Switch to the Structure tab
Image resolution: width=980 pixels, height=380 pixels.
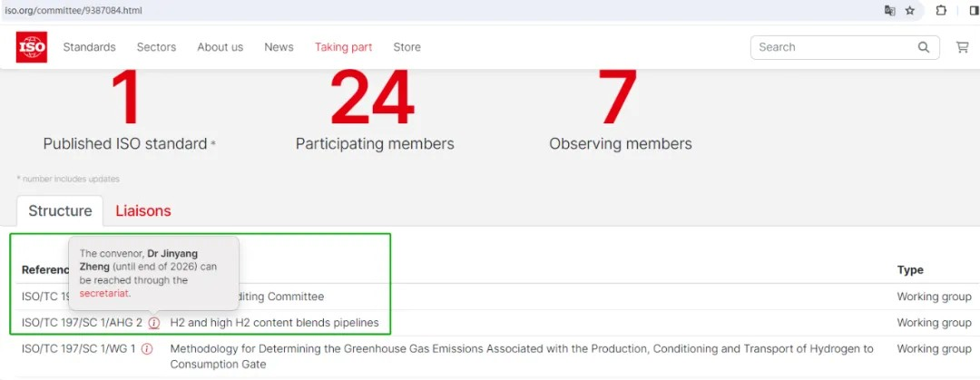[60, 210]
